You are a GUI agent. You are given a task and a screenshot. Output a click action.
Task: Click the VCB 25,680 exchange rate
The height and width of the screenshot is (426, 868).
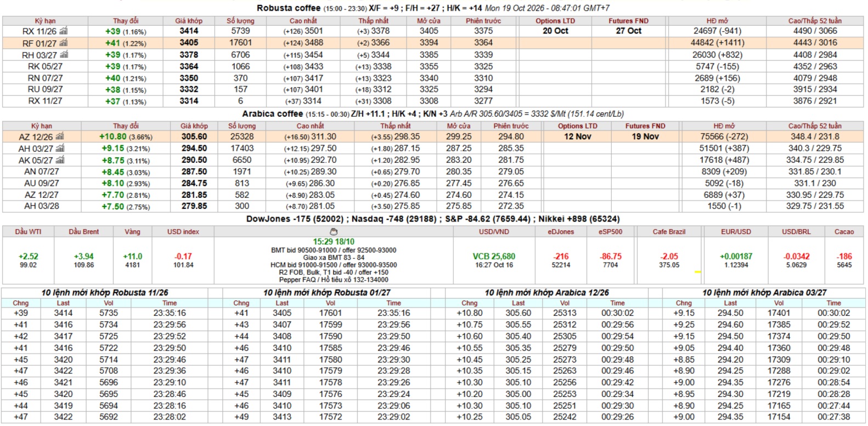point(494,257)
